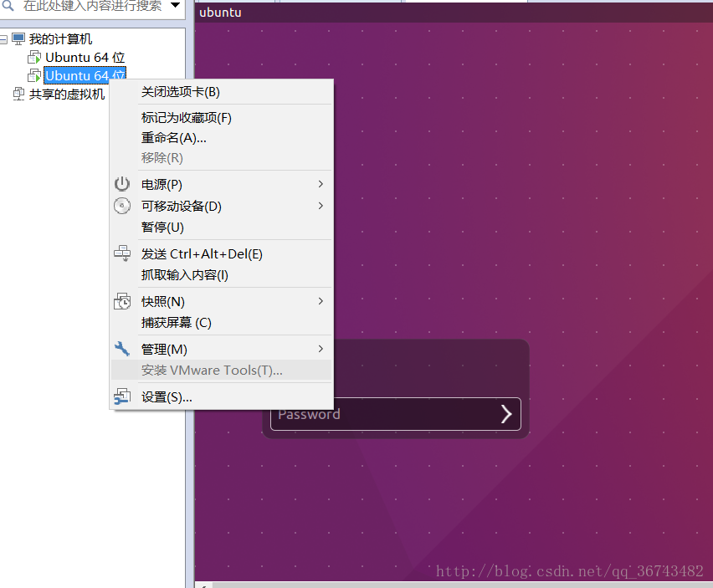Click the magnifier search icon in library

7,6
